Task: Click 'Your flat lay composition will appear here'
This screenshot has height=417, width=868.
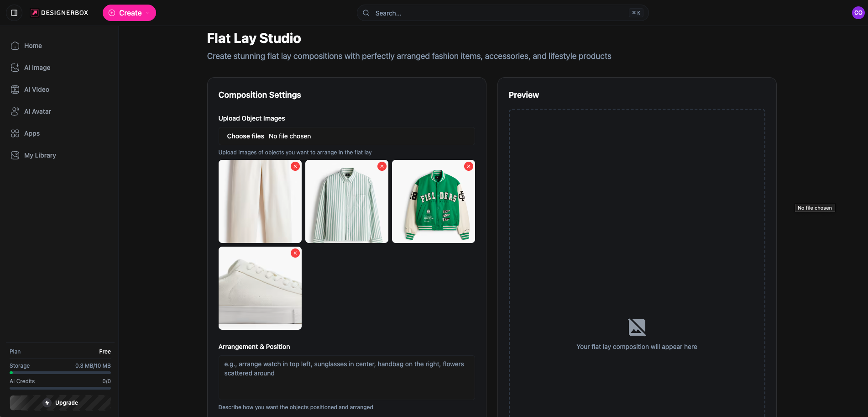Action: (x=637, y=347)
